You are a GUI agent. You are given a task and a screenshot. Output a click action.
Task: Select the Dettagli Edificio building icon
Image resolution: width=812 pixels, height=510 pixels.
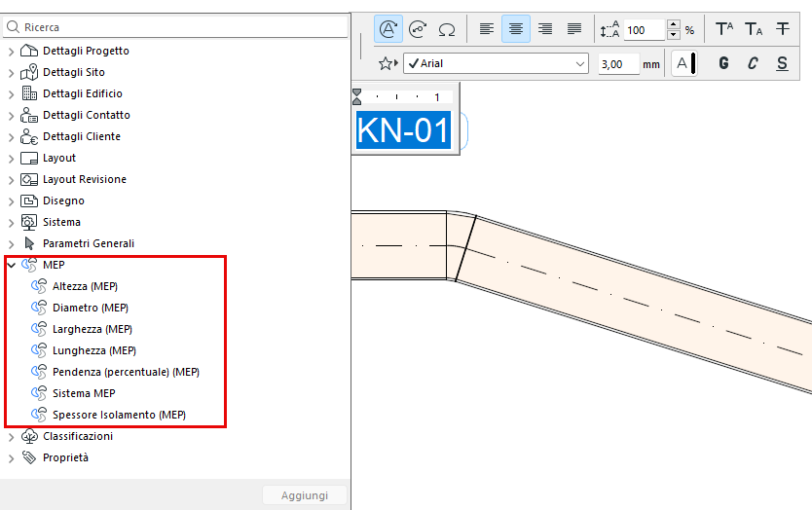[x=29, y=93]
